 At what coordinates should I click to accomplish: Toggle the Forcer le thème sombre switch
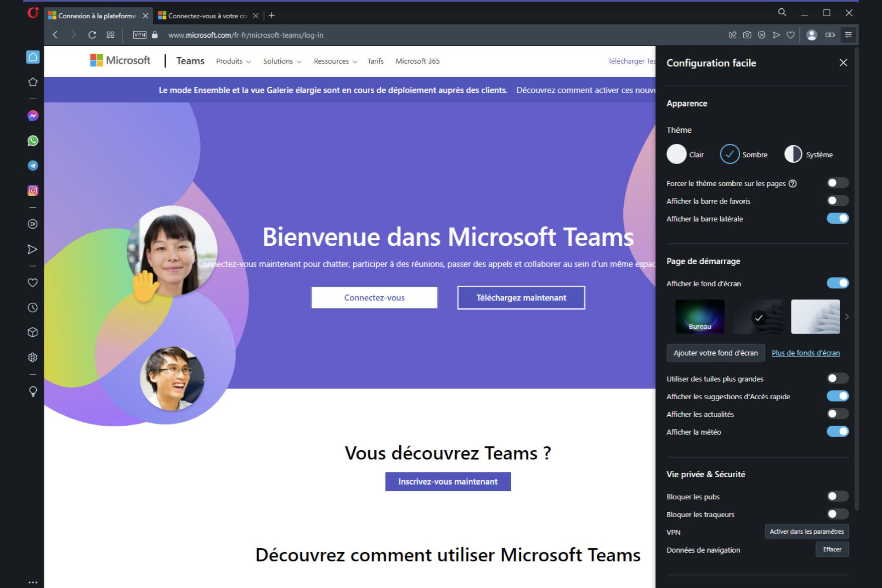(837, 183)
